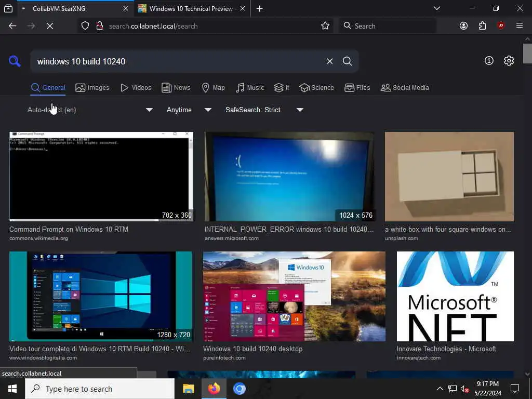
Task: Select the Files search category
Action: [x=357, y=88]
